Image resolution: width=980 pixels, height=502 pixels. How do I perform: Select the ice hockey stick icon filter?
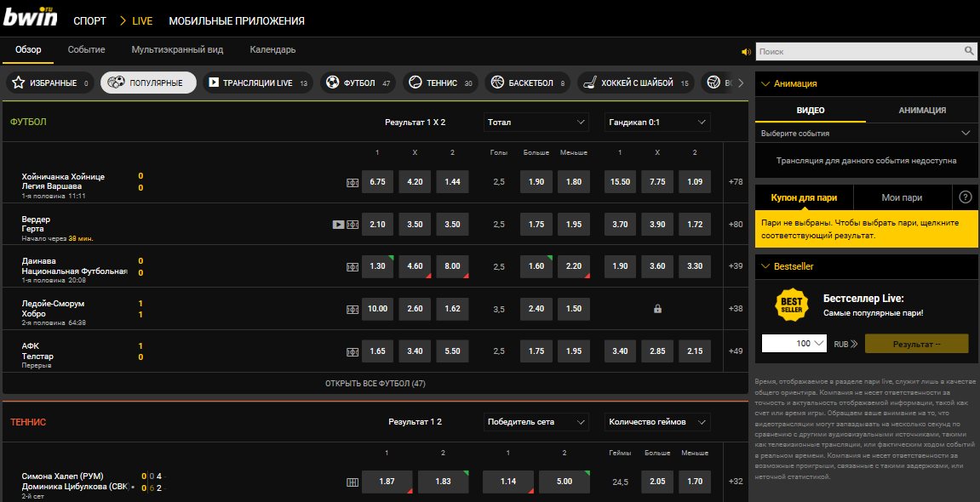[x=590, y=83]
